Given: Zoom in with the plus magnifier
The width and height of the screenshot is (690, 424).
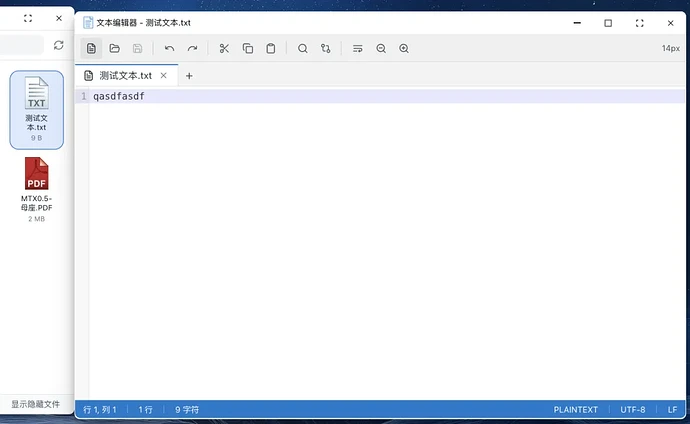Looking at the screenshot, I should click(x=404, y=48).
